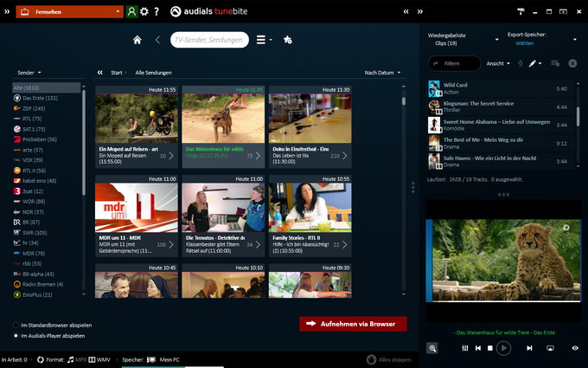The image size is (588, 368).
Task: Select Im Audials-Player abspielen radio button
Action: coord(16,336)
